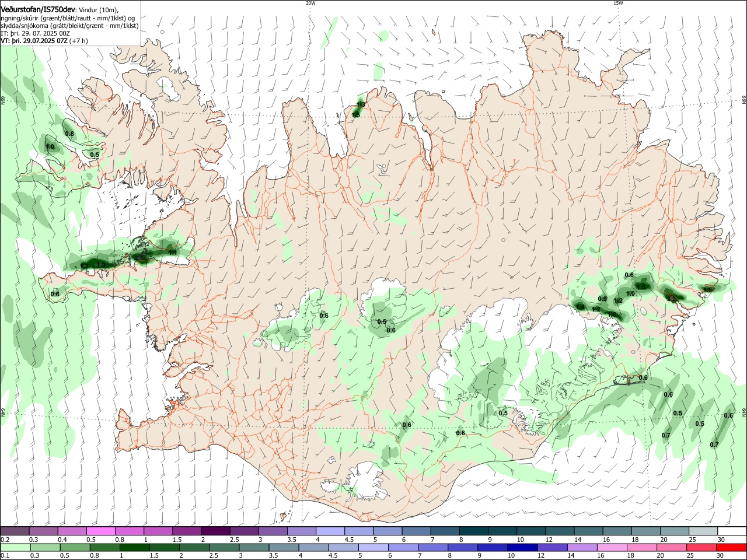Click the 15W longitude label
Viewport: 747px width, 560px height.
pyautogui.click(x=618, y=3)
